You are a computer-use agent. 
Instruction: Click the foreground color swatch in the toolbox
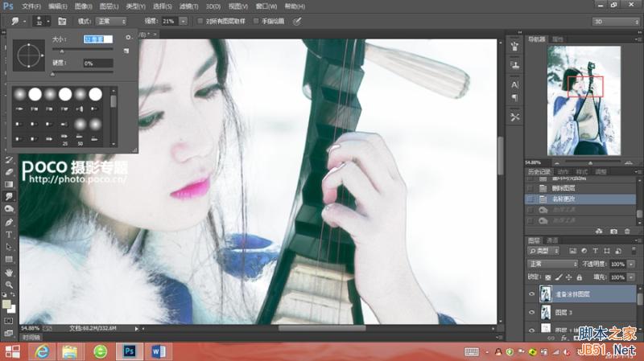click(6, 304)
